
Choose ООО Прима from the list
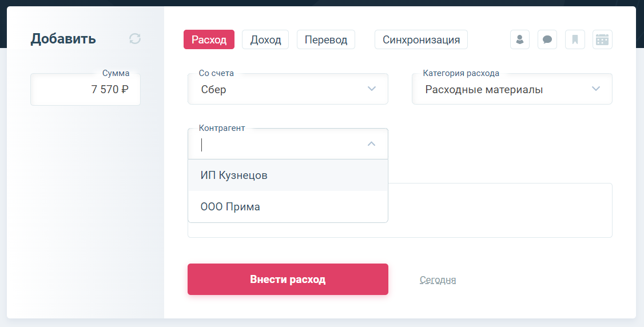point(288,206)
